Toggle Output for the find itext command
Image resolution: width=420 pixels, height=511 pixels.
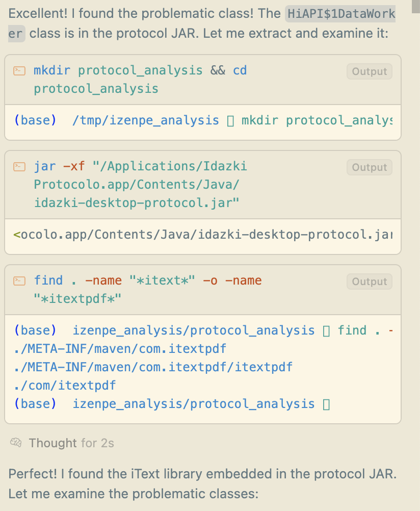[370, 282]
